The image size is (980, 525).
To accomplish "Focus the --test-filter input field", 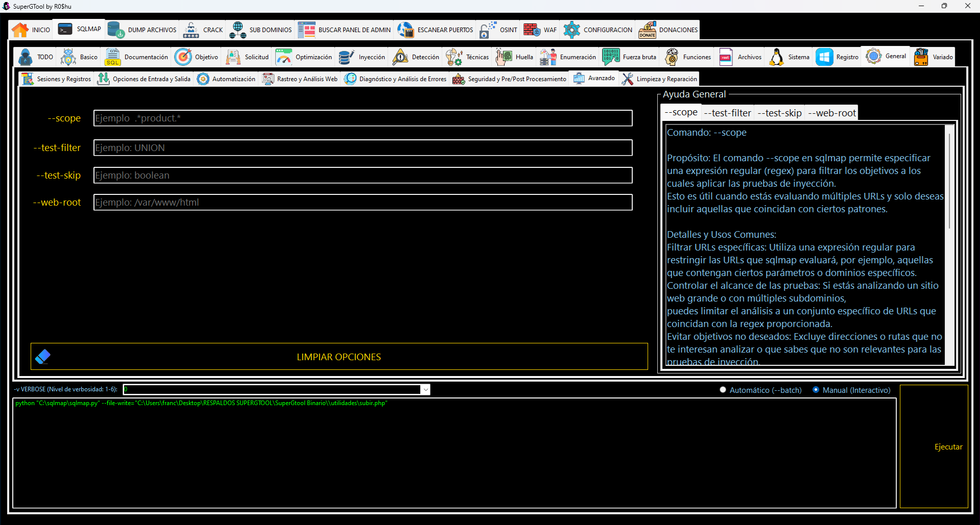I will coord(363,148).
